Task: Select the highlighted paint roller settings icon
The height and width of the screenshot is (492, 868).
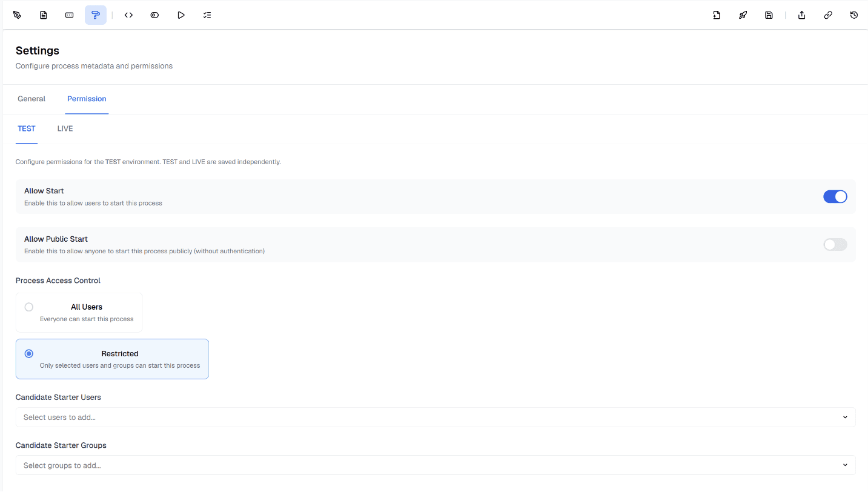Action: click(96, 15)
